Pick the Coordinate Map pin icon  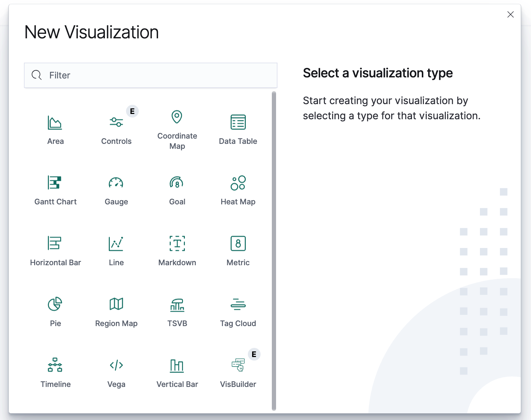177,117
